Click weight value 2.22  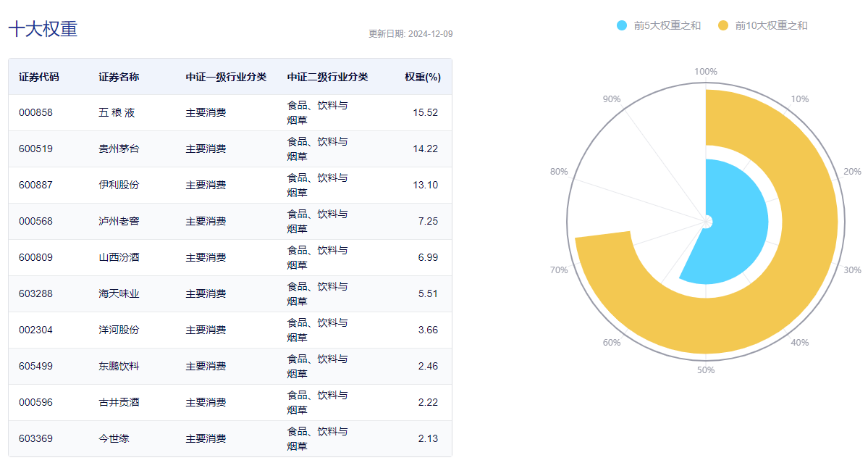click(428, 402)
